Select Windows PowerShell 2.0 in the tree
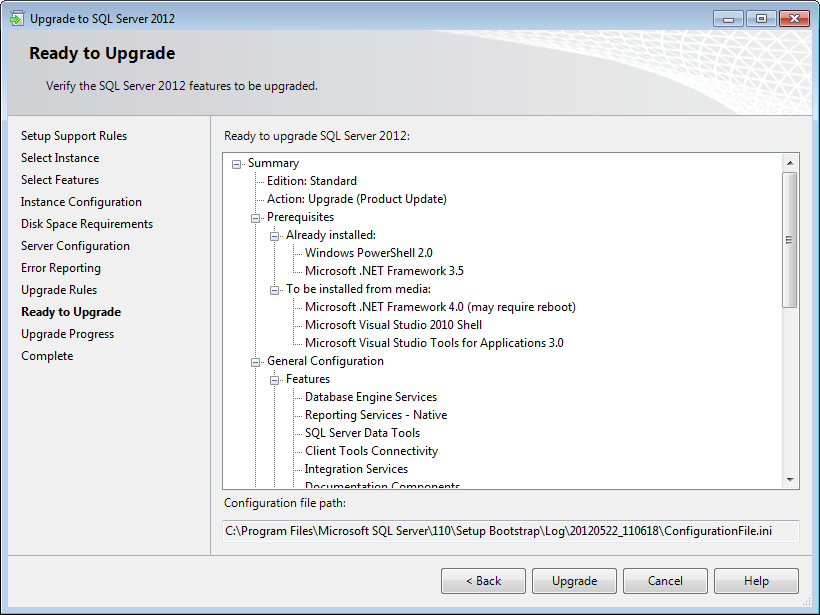Screen dimensions: 820x615 (369, 253)
